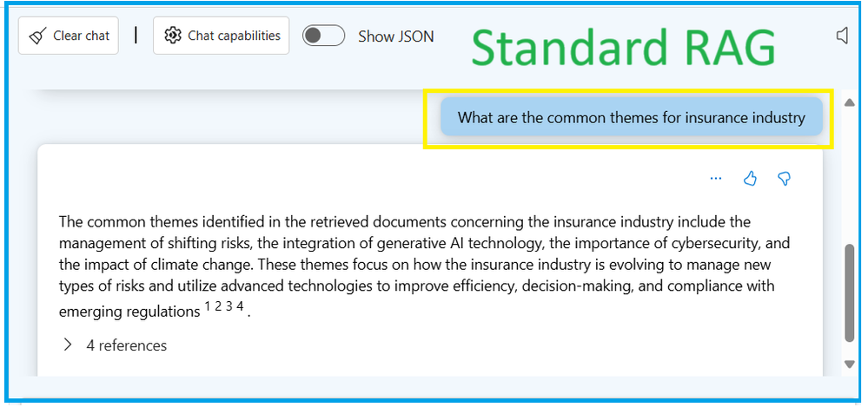Click the broom icon for clearing chat

(37, 36)
